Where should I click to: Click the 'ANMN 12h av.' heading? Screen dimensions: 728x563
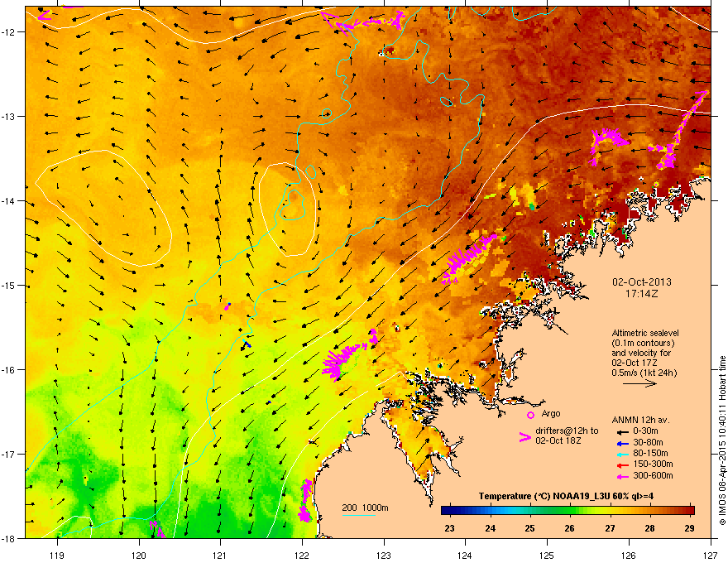coord(640,420)
